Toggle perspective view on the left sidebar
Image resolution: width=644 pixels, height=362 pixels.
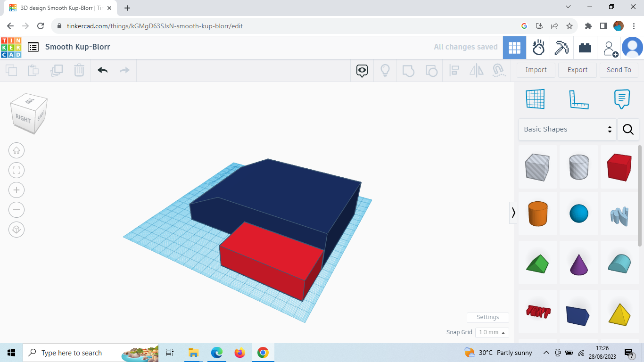pos(17,230)
